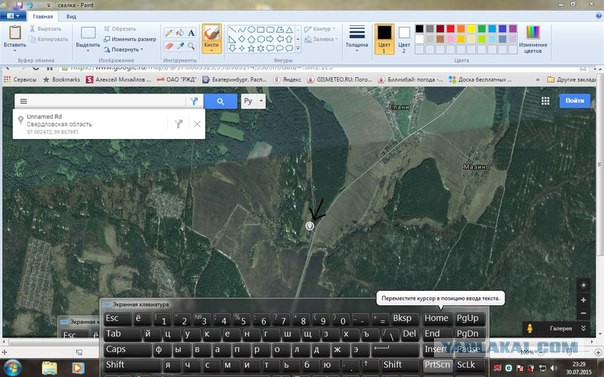604x377 pixels.
Task: Open the Thickness (Толщина) dropdown
Action: click(357, 39)
